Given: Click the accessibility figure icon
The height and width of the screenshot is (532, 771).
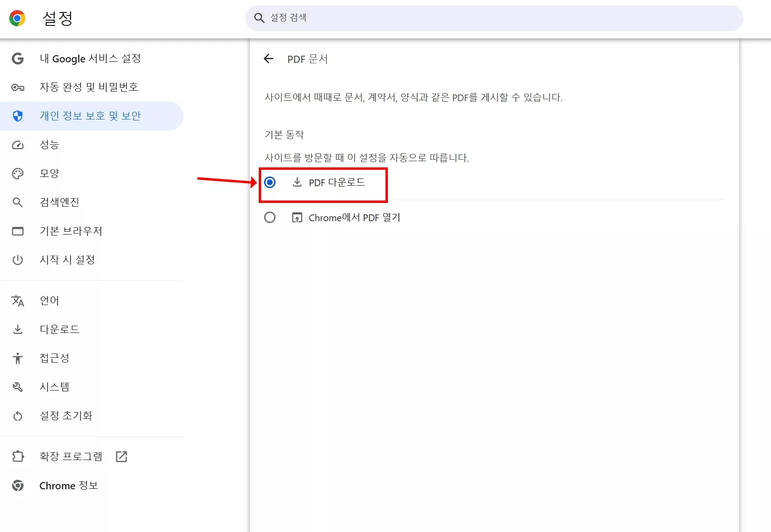Looking at the screenshot, I should point(18,358).
